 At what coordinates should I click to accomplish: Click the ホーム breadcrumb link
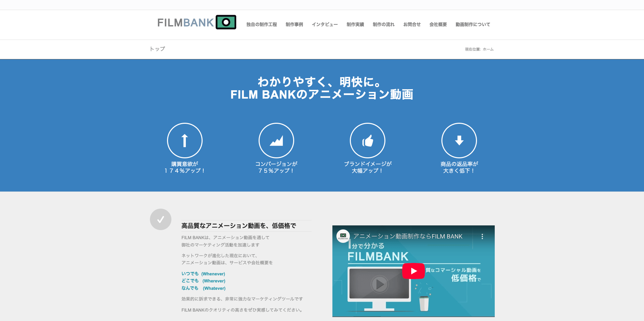[x=488, y=49]
